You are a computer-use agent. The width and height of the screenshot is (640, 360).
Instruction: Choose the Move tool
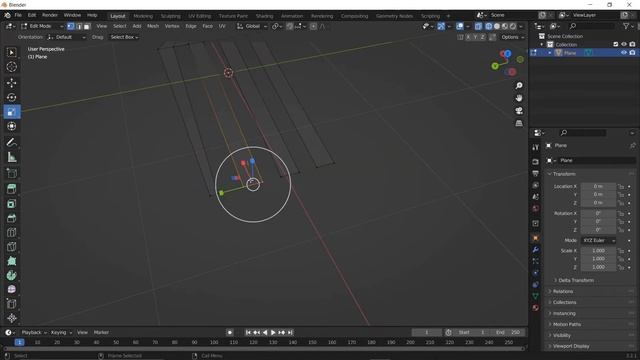pyautogui.click(x=11, y=82)
